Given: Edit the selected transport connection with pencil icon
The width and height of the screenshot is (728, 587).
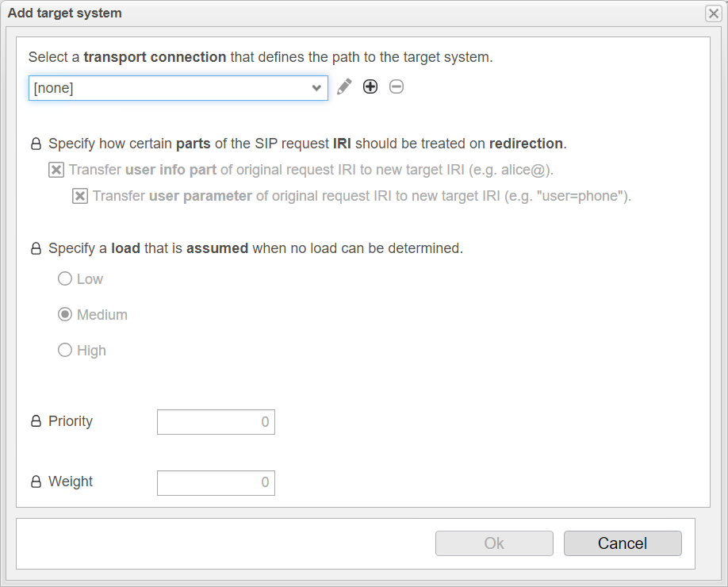Looking at the screenshot, I should (x=344, y=86).
